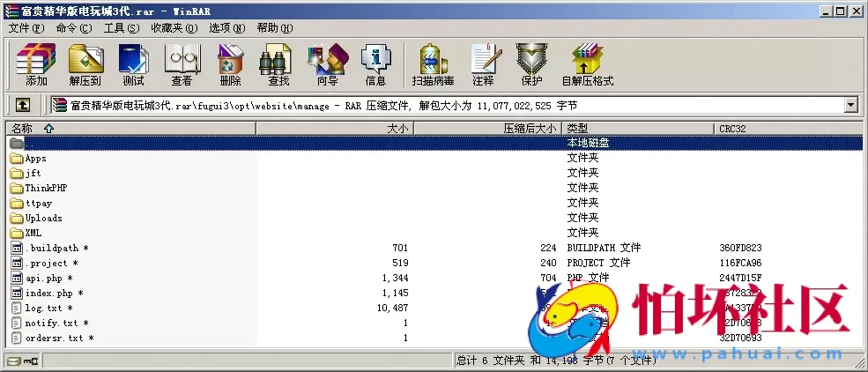
Task: Click the 保护 (Protect) shield icon
Action: (531, 64)
